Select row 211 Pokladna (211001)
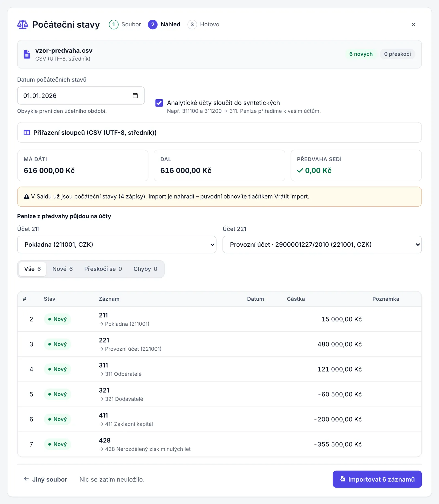The width and height of the screenshot is (439, 504). (x=219, y=319)
